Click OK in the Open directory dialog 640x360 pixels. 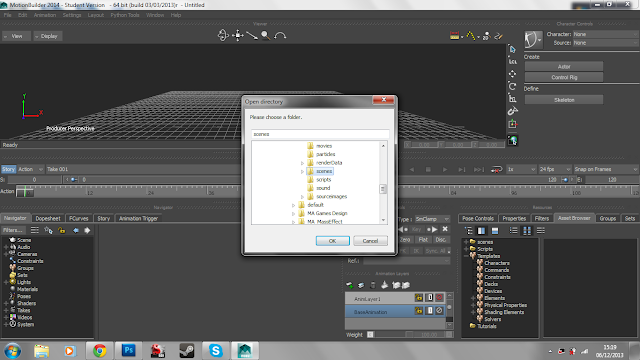[333, 241]
